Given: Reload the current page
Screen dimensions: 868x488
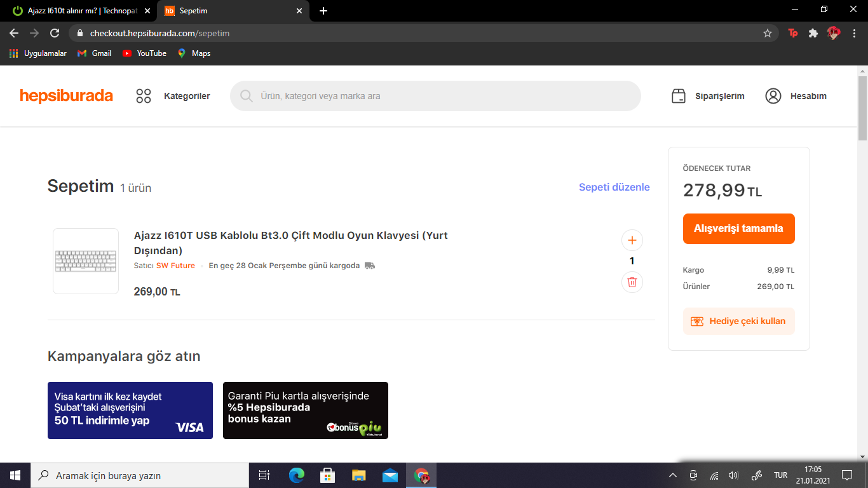Looking at the screenshot, I should 55,33.
